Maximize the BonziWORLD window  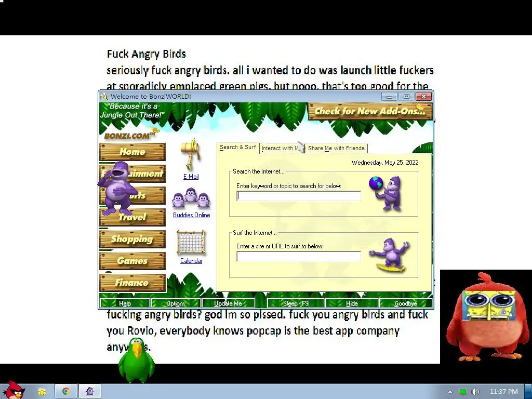tap(406, 97)
